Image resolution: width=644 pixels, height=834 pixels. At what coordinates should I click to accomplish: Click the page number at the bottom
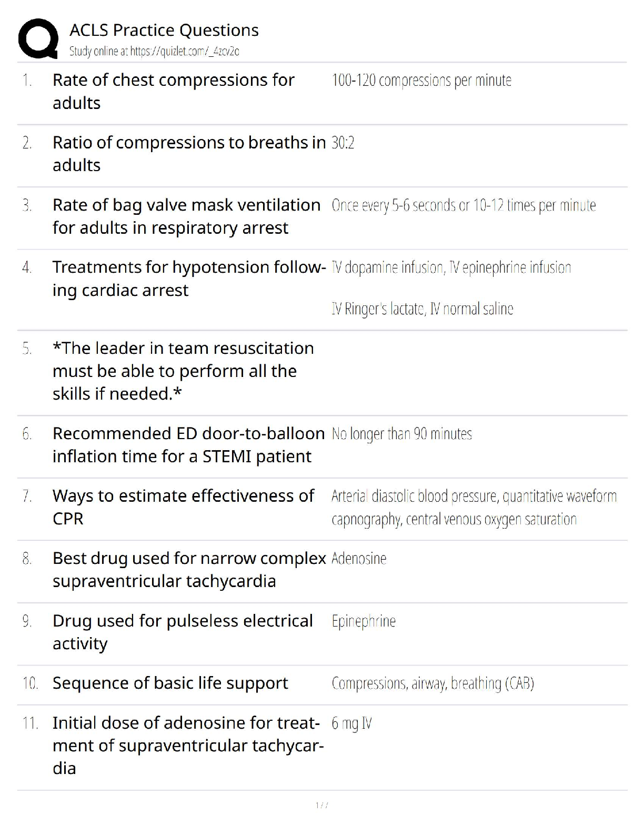[321, 806]
